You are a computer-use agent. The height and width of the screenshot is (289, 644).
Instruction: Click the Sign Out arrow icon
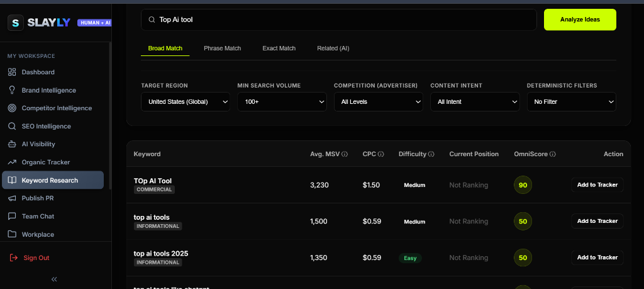(x=14, y=258)
